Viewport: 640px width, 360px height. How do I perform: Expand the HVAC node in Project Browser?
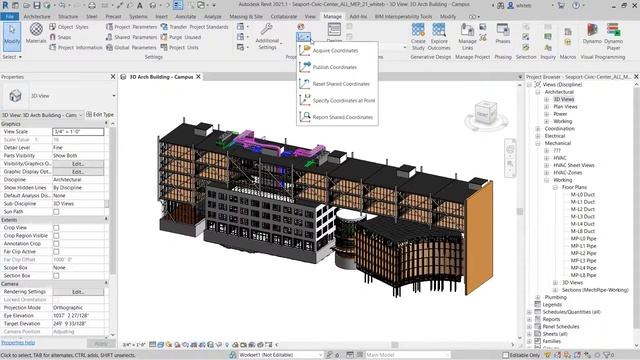click(547, 158)
